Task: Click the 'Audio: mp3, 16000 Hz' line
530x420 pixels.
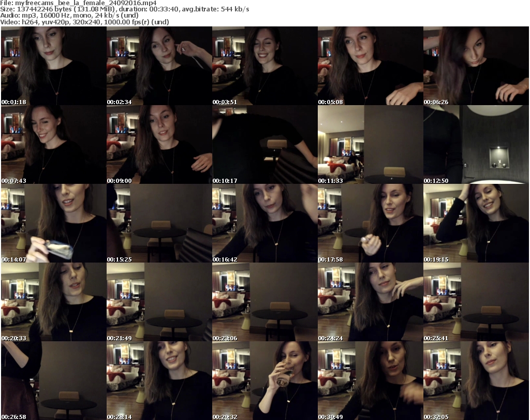Action: 69,16
